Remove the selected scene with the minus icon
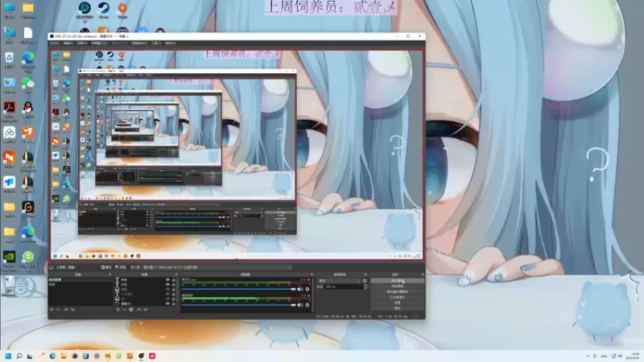 tap(58, 310)
